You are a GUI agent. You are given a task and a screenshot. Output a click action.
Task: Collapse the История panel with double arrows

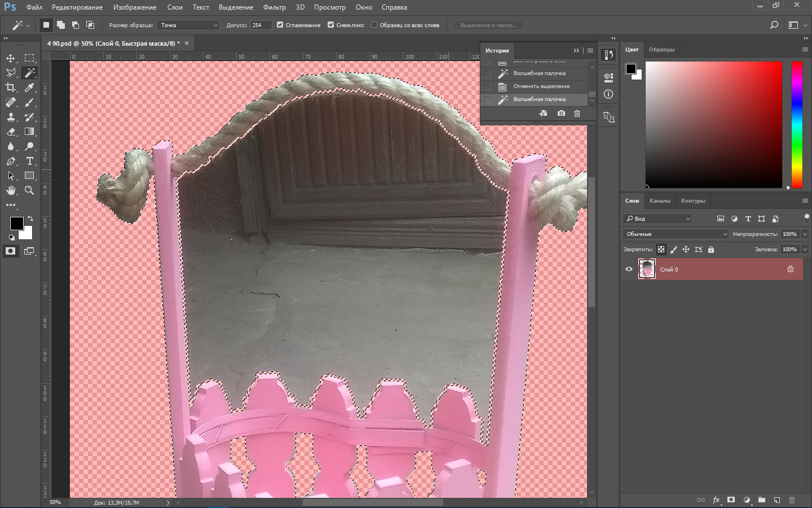[576, 50]
